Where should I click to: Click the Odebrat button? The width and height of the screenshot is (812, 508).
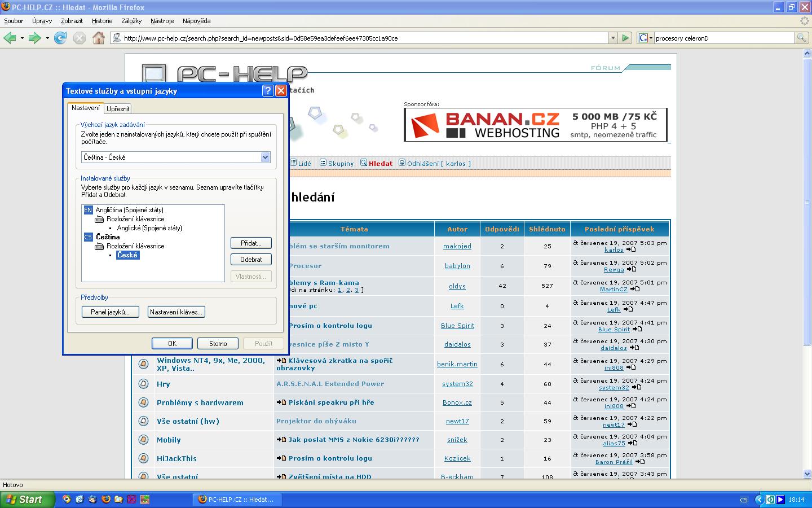(x=251, y=260)
